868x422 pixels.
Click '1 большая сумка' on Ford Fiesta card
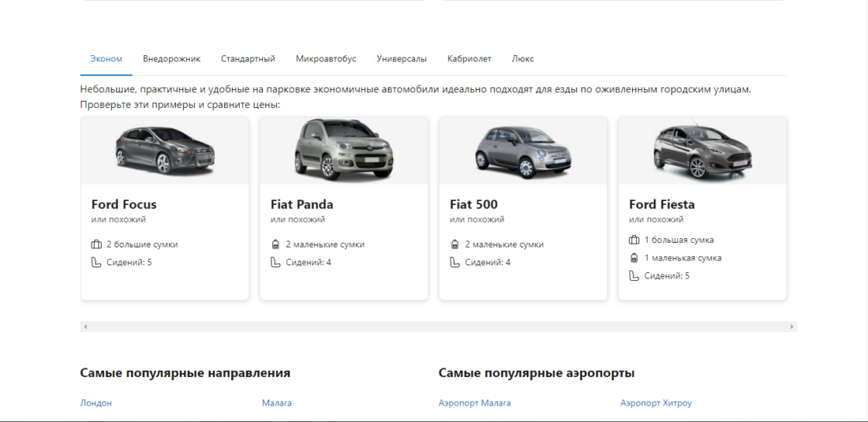click(x=679, y=240)
